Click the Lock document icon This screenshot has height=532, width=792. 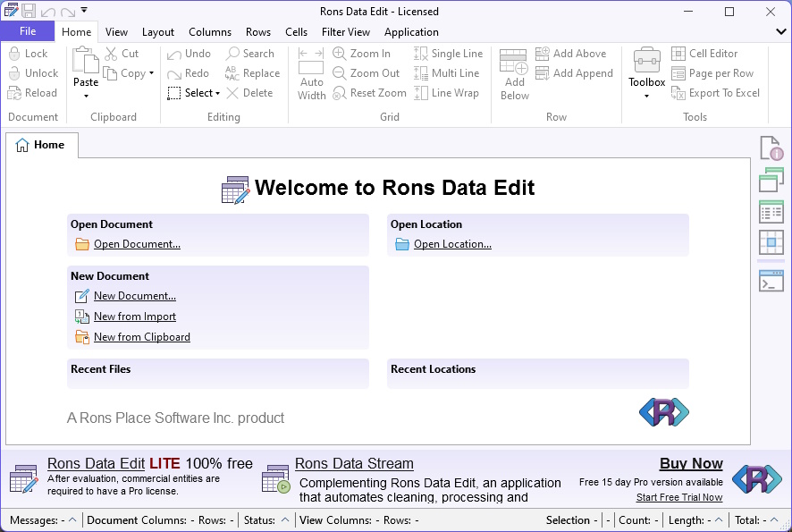pyautogui.click(x=14, y=54)
